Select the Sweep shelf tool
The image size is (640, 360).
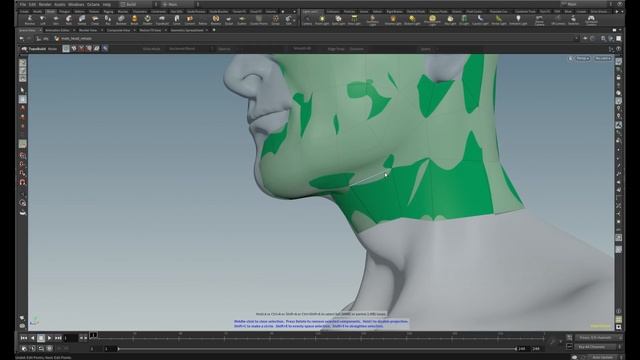[x=82, y=20]
